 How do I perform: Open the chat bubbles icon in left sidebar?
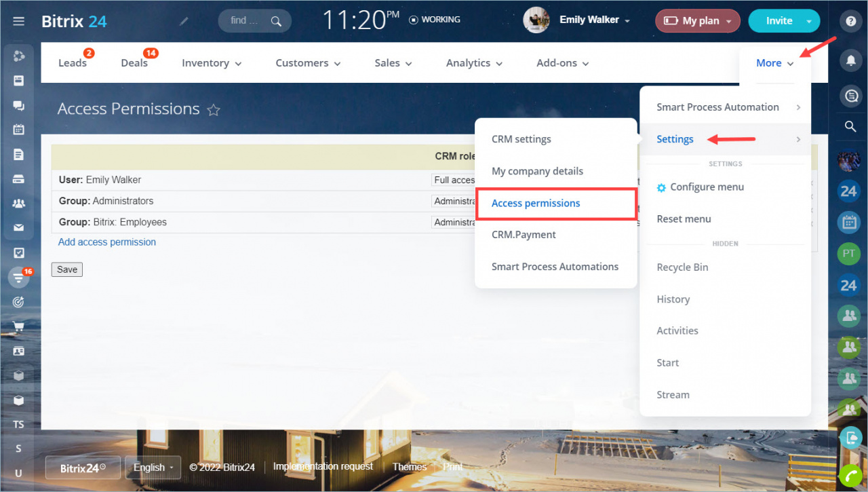19,105
